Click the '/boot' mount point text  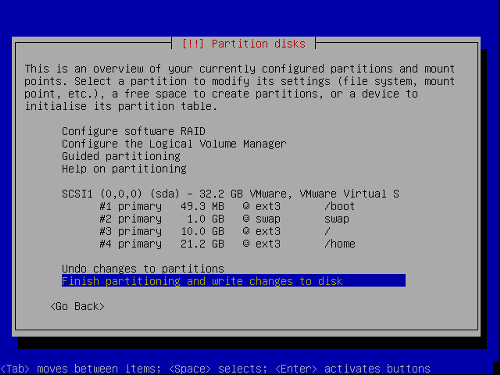click(x=339, y=206)
